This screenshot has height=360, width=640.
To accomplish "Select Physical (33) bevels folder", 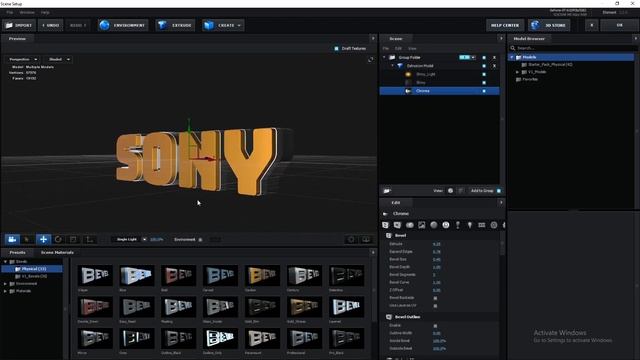I will pos(33,269).
